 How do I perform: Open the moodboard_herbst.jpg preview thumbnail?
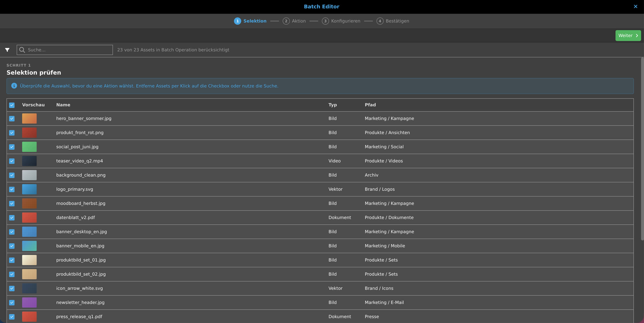29,203
